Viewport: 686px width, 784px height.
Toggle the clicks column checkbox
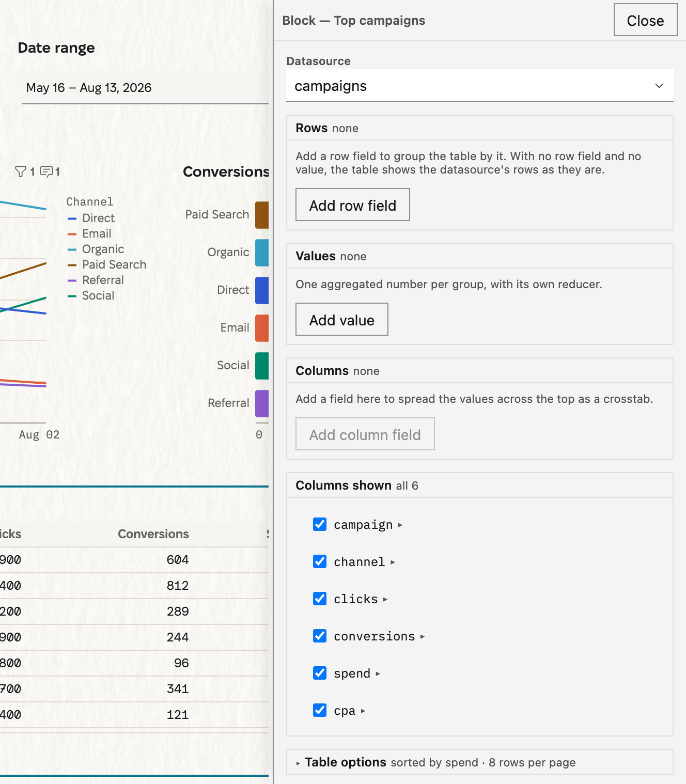(320, 599)
